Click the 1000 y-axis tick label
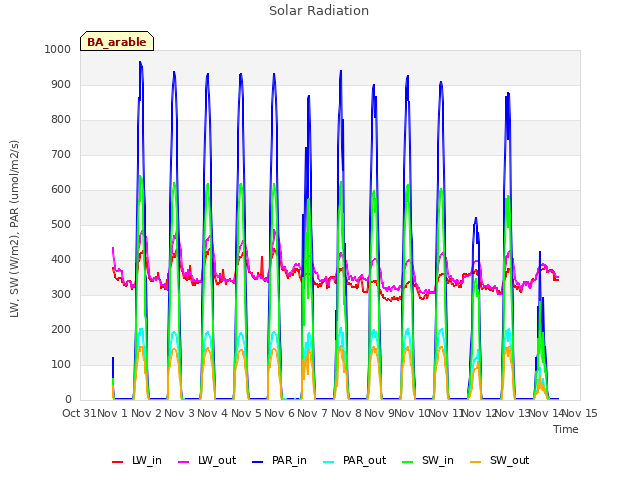 58,49
